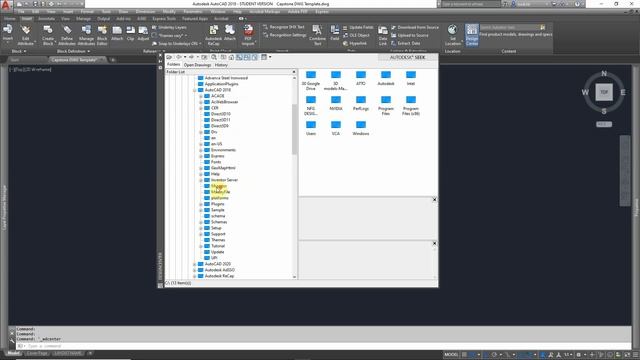
Task: Expand the AutoCAD 2020 tree node
Action: coord(195,264)
